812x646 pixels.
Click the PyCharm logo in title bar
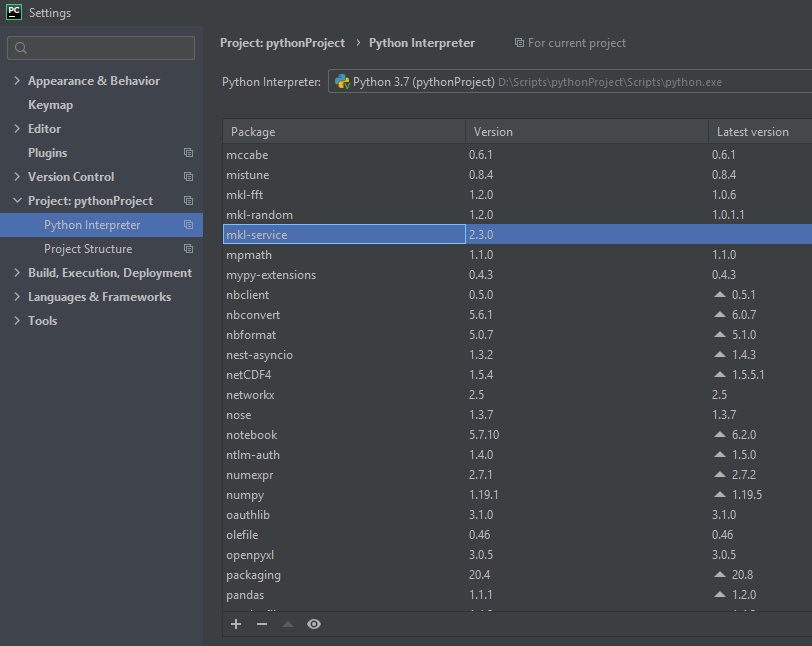pos(14,12)
